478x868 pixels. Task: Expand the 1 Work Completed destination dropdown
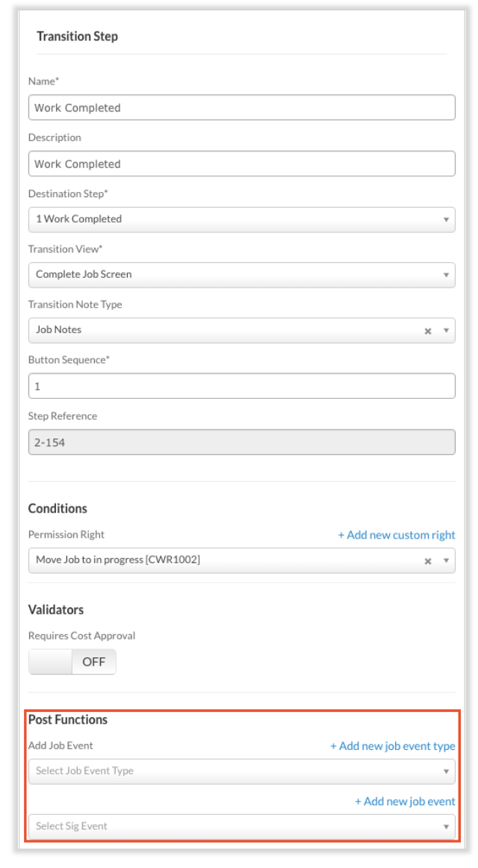tap(242, 219)
